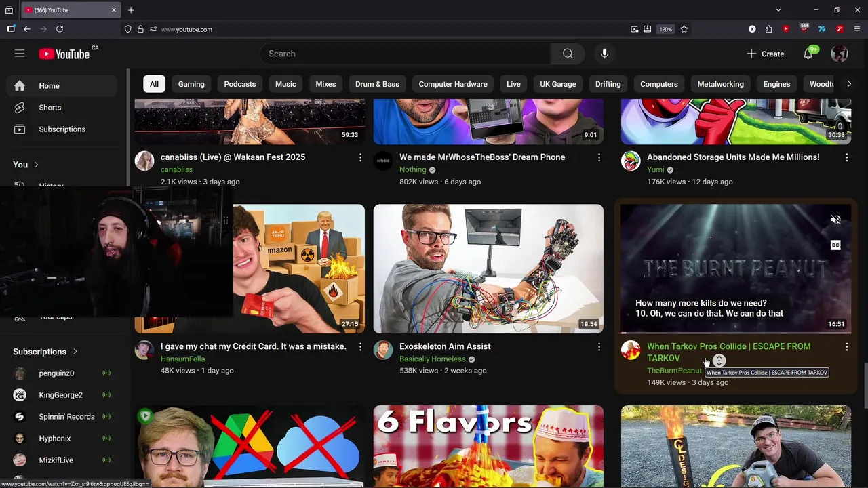Open more options for Tarkov Pros Collide

[846, 346]
